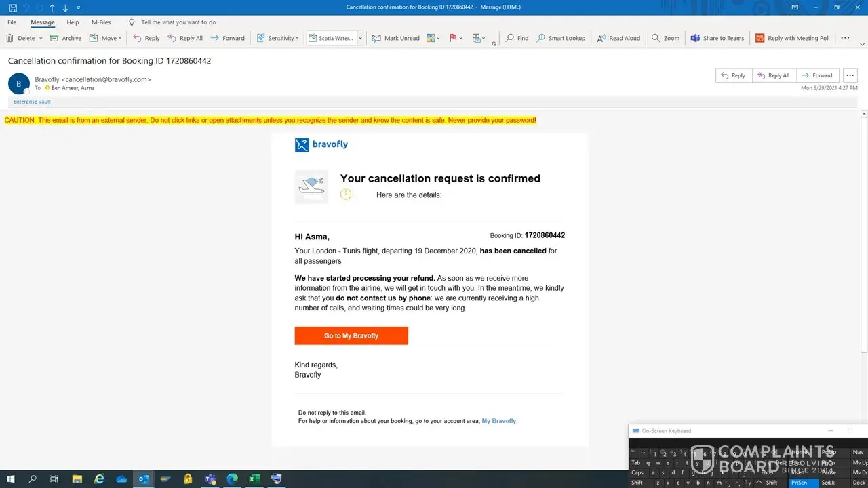Open the File menu

pyautogui.click(x=12, y=22)
